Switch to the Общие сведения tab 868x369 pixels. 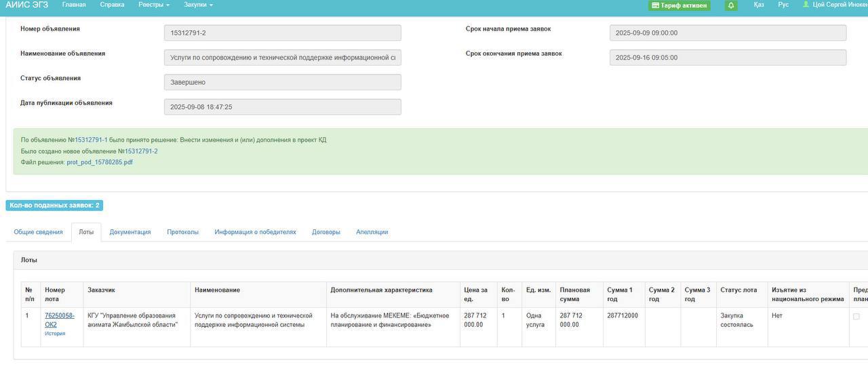(x=38, y=232)
